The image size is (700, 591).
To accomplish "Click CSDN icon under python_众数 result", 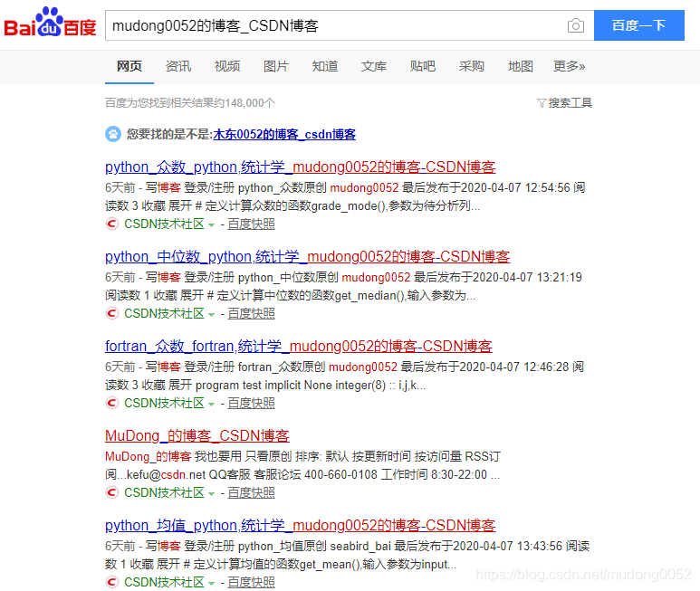I will 111,224.
